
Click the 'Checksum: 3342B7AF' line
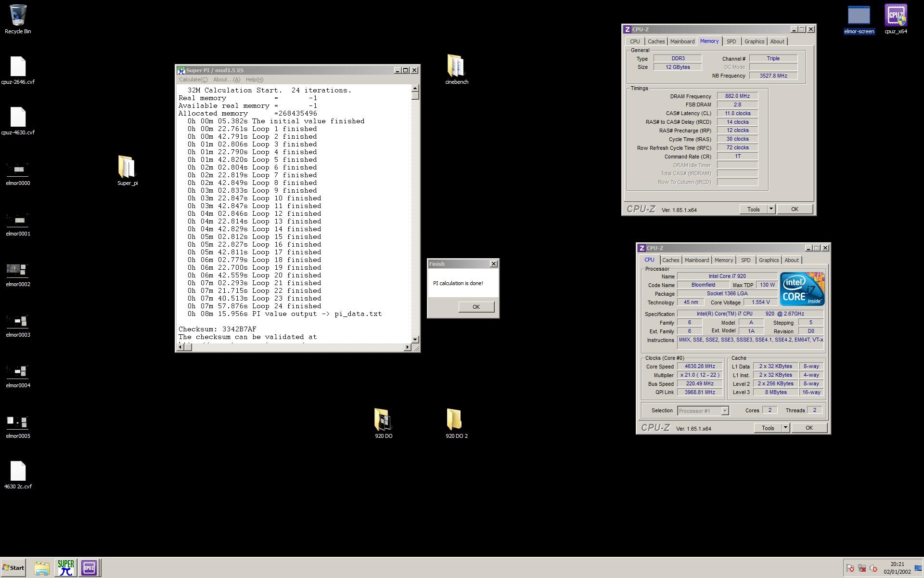(217, 329)
